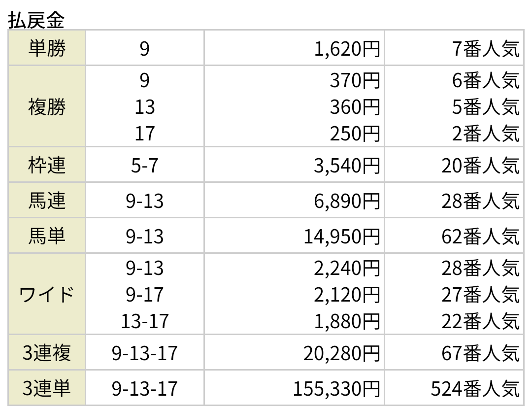Select the 5-7 bracket combination

[144, 166]
